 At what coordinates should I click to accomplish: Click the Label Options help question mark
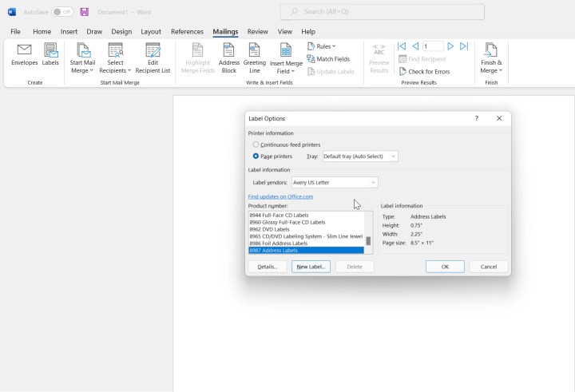477,118
